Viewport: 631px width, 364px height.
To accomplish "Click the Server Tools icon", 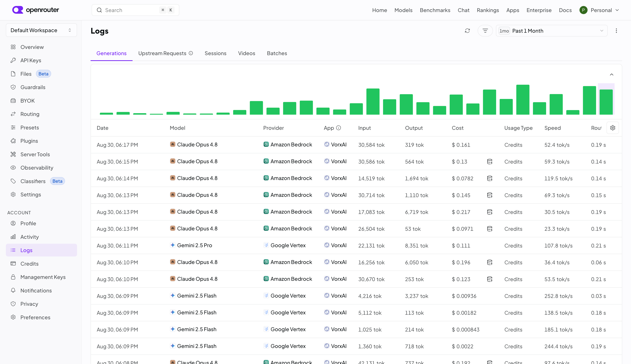I will tap(13, 154).
